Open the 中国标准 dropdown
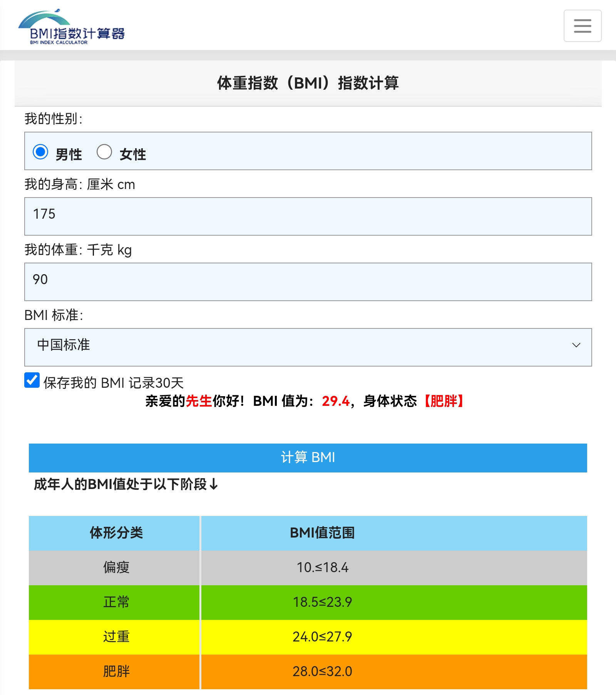 point(308,346)
